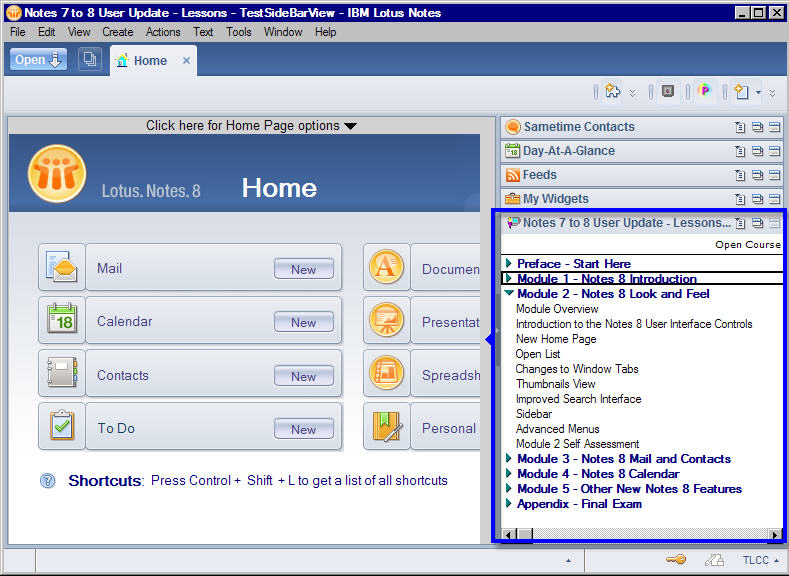Open the Window menu
The image size is (789, 576).
coord(283,32)
